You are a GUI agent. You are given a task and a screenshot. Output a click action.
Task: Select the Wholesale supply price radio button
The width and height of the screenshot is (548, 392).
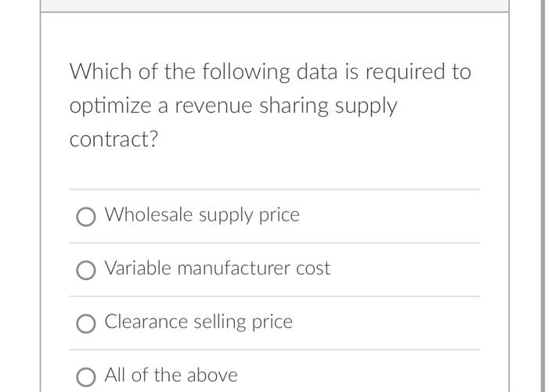point(85,217)
